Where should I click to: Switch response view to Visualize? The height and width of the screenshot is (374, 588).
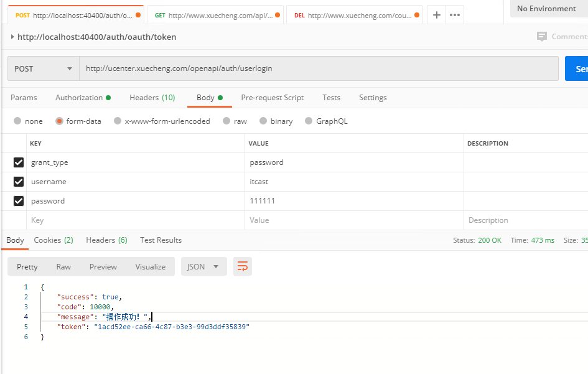coord(151,267)
